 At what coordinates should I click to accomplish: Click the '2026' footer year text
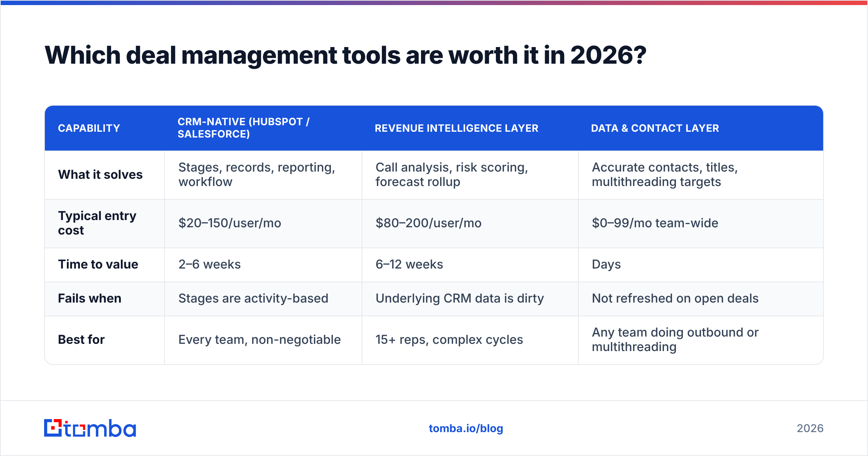tap(810, 428)
